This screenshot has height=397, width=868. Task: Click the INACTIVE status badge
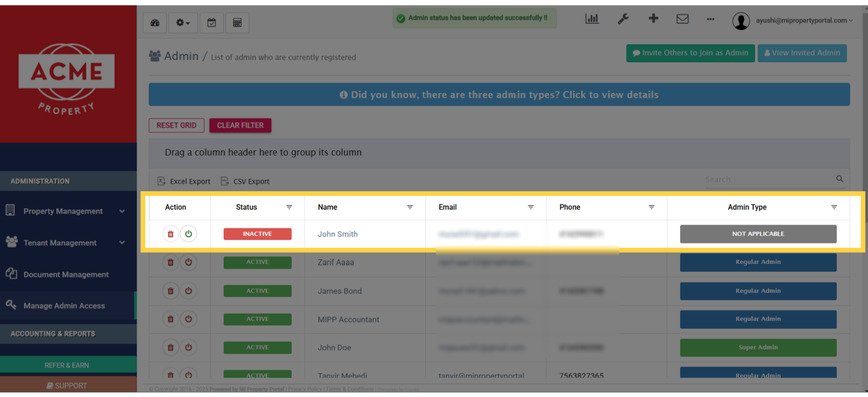[257, 234]
